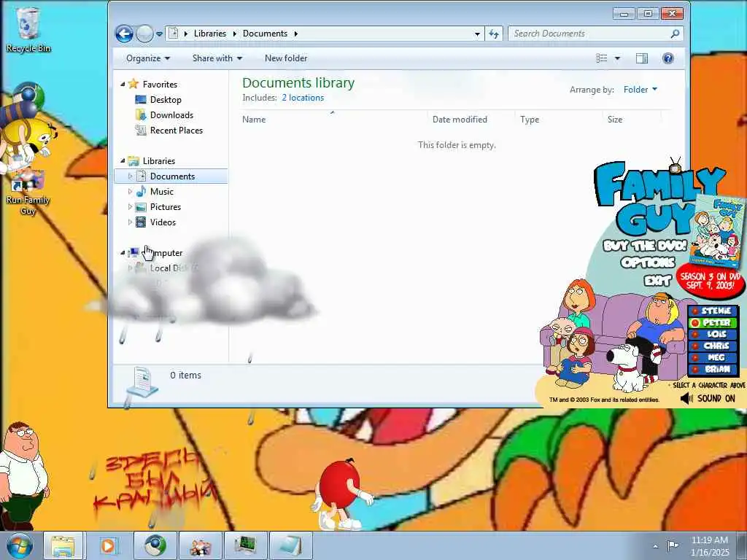747x560 pixels.
Task: Click the globe browser taskbar icon
Action: pos(155,545)
